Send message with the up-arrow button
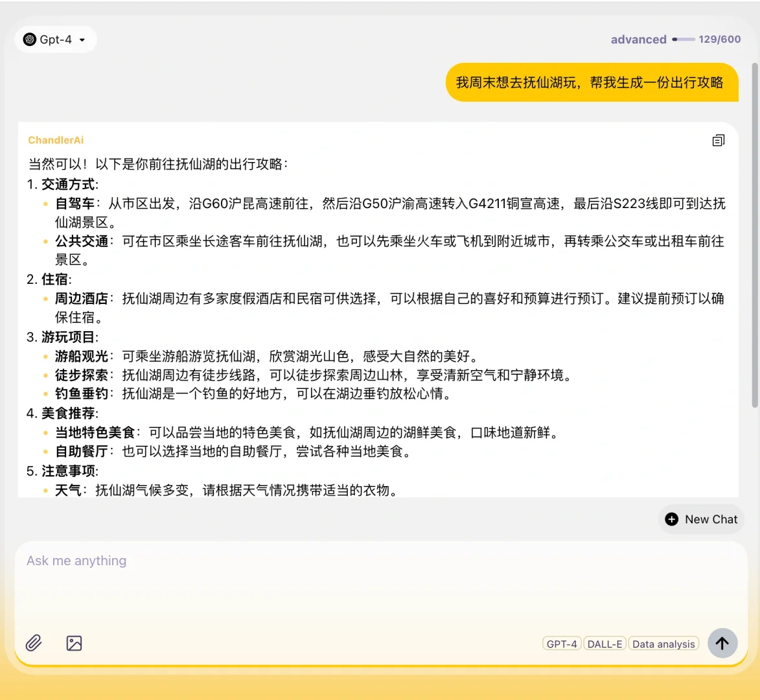 722,643
